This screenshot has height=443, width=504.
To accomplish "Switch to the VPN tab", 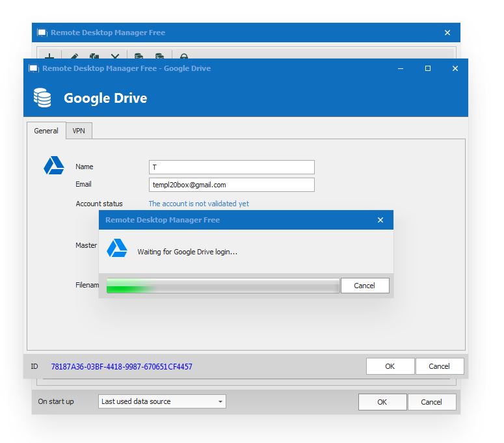I will 79,131.
